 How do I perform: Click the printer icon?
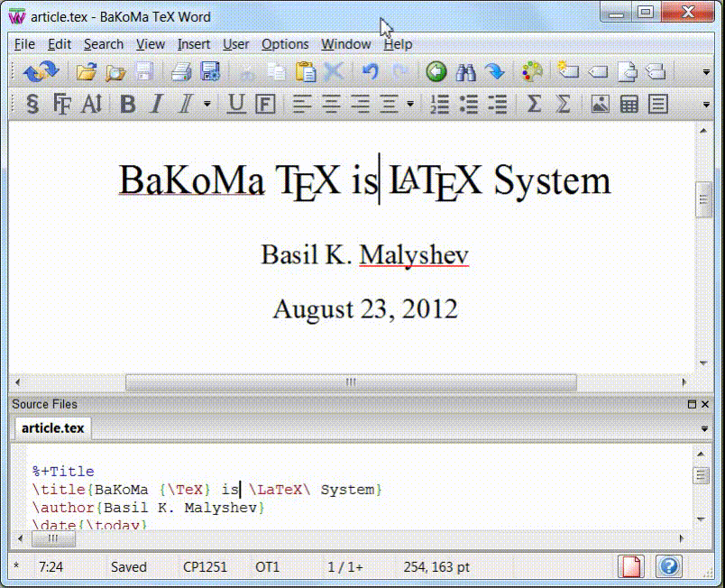[180, 71]
